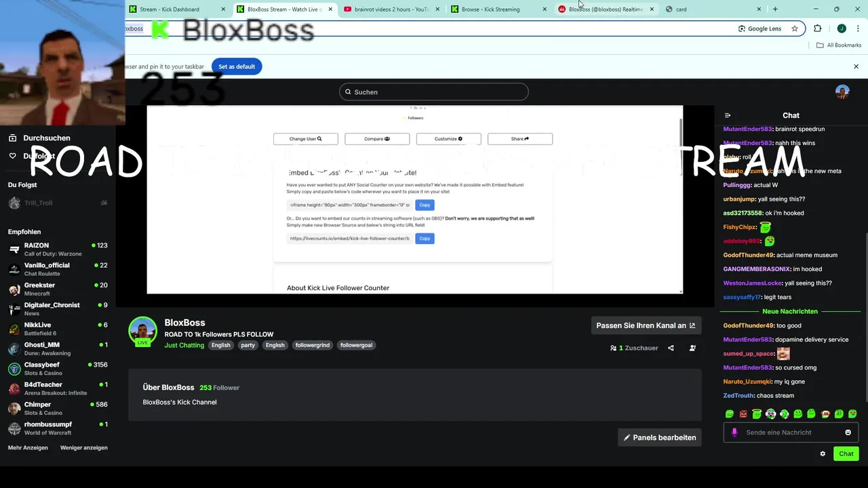
Task: Open rhombussumpf channel avatar
Action: [14, 428]
